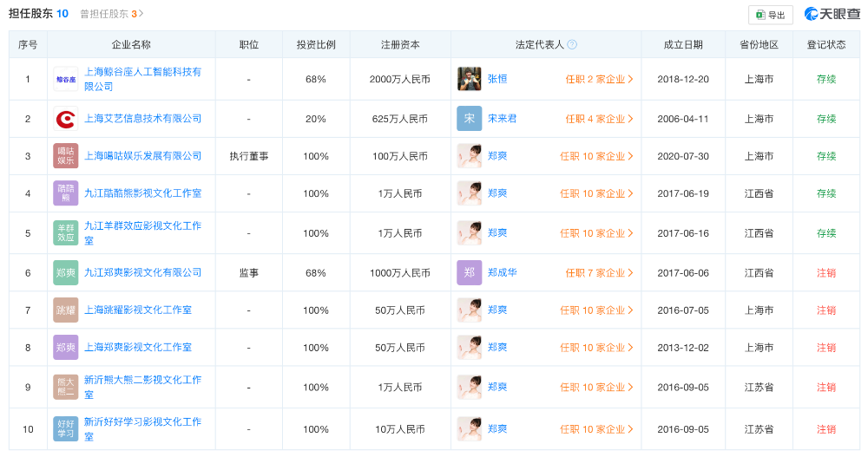868x457 pixels.
Task: Click the 2013-12-02 founding date
Action: click(683, 348)
